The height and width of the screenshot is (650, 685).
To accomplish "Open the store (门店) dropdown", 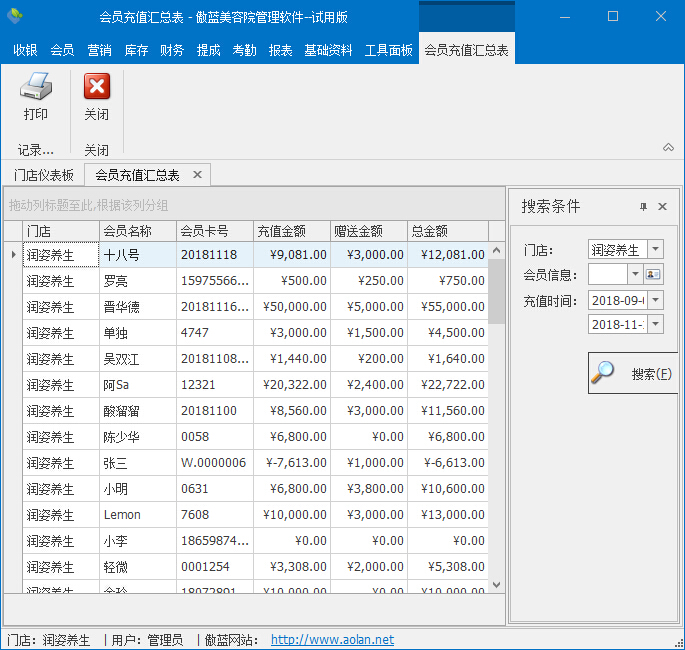I will [655, 249].
